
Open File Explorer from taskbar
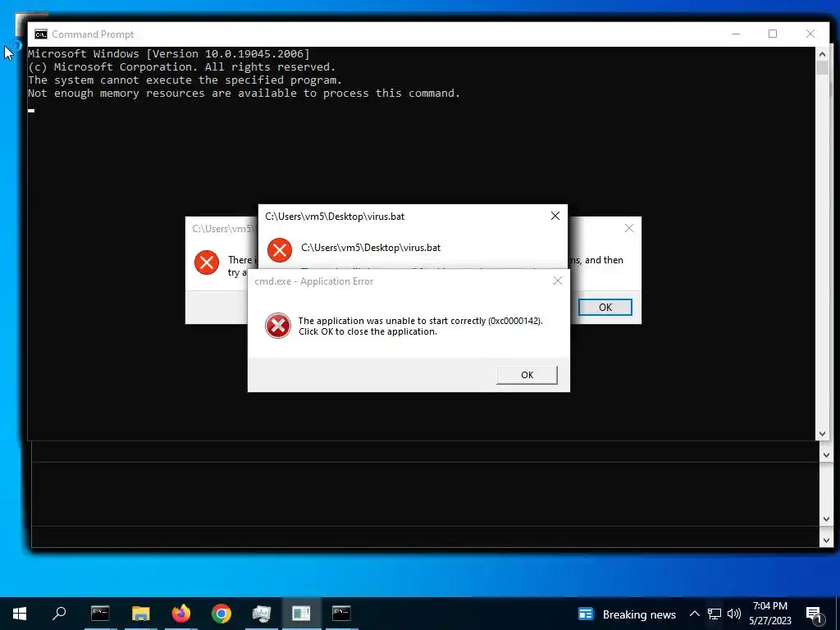point(141,614)
